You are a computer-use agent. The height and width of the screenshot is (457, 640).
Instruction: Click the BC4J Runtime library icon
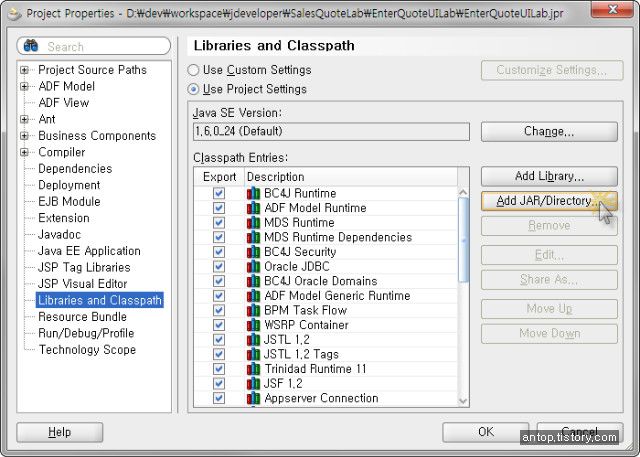[x=253, y=193]
